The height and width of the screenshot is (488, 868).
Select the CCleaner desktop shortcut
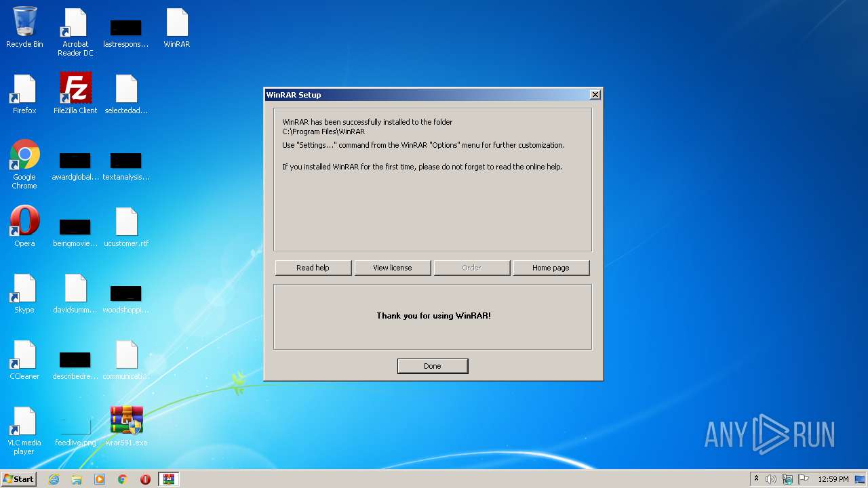24,361
